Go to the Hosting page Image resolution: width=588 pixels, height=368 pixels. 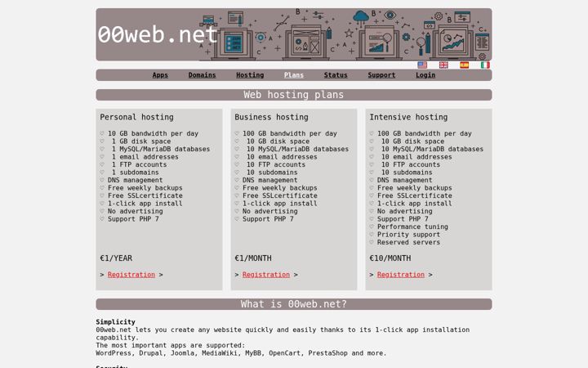click(250, 75)
